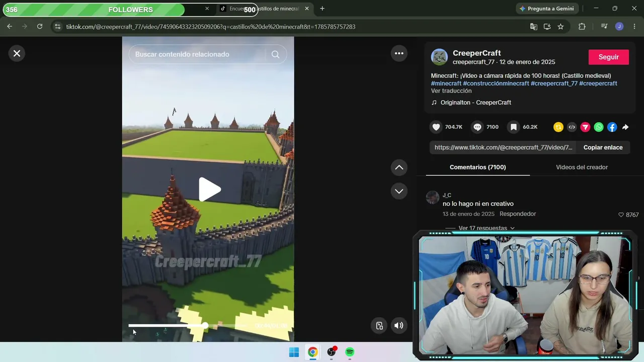Click the magnifier search icon on the video
This screenshot has height=362, width=644.
[275, 54]
